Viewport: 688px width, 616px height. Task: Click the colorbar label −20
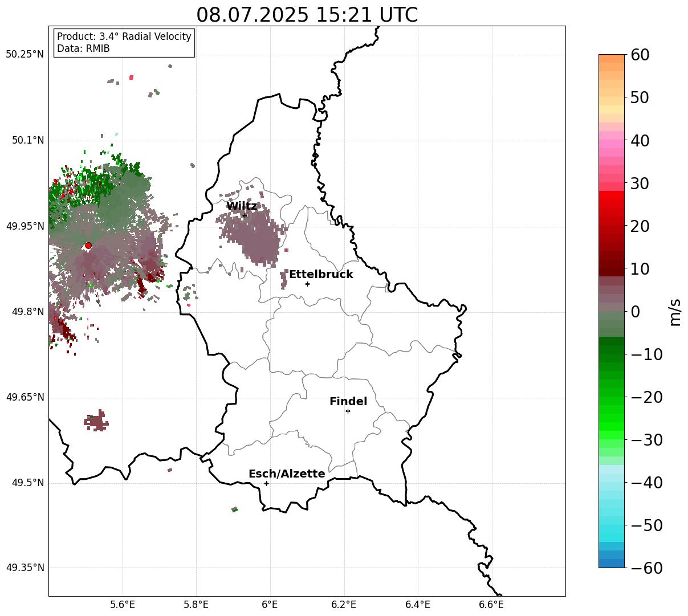(646, 397)
